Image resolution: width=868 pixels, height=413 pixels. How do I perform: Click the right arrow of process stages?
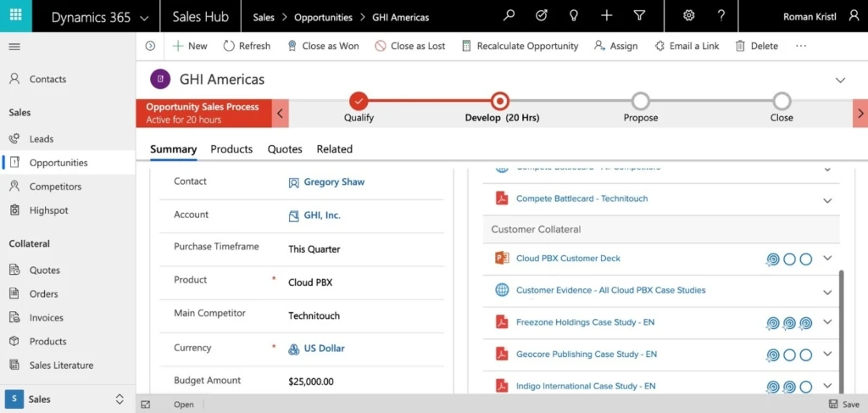pyautogui.click(x=860, y=114)
